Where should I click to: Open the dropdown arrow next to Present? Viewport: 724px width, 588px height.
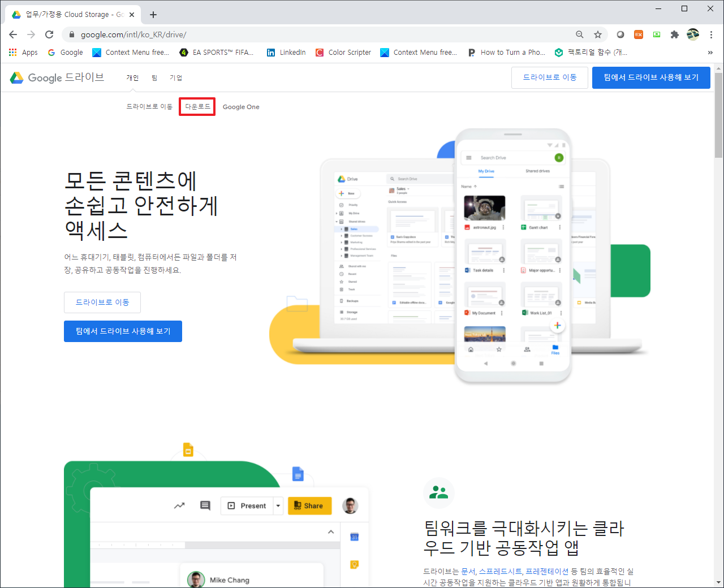click(x=278, y=505)
